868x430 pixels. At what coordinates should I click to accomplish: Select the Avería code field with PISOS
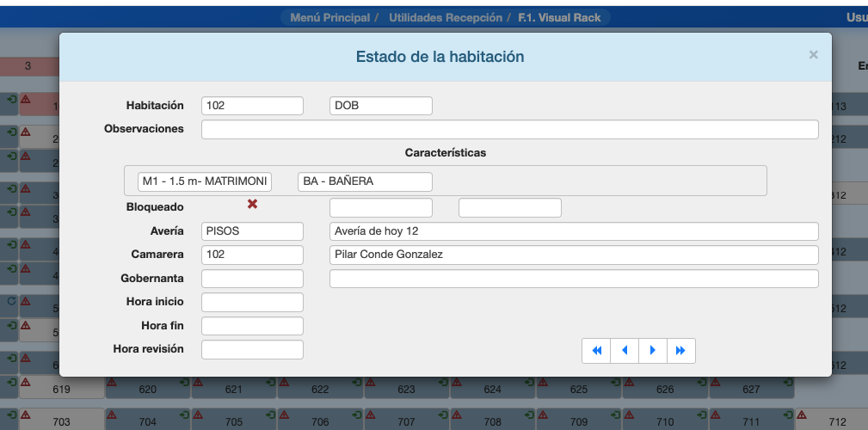252,231
